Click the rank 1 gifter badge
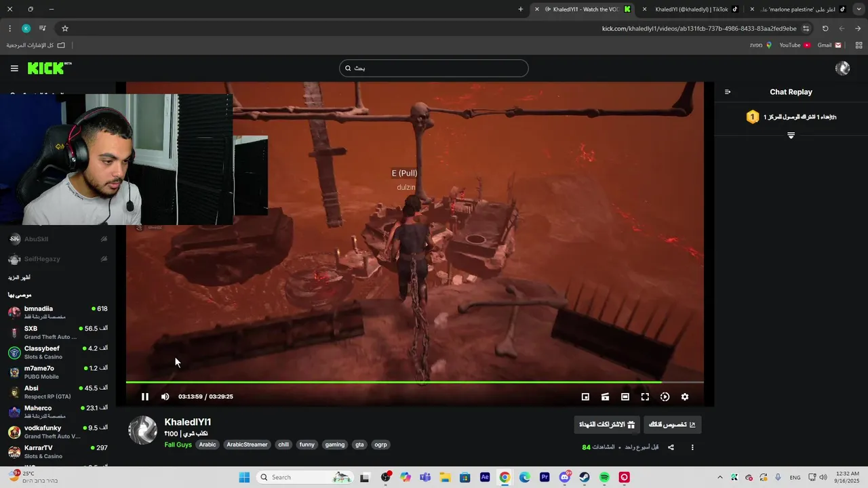Image resolution: width=868 pixels, height=488 pixels. pyautogui.click(x=752, y=117)
